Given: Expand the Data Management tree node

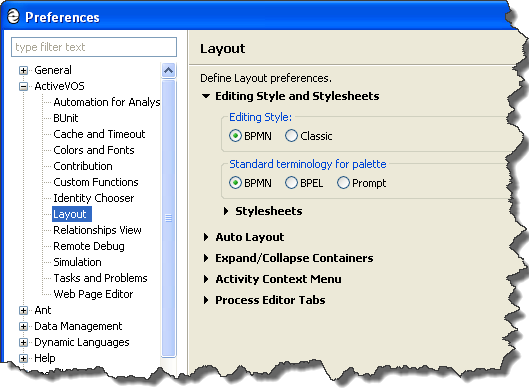Looking at the screenshot, I should [x=23, y=326].
